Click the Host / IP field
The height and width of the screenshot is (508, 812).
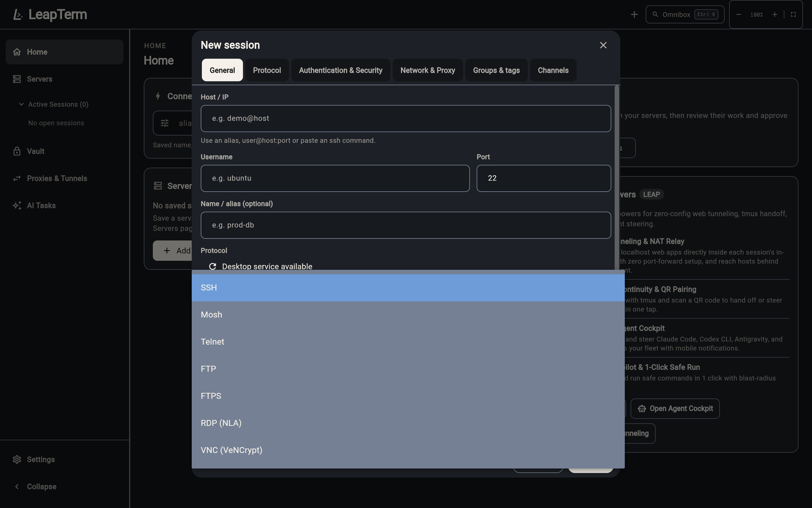pos(406,119)
